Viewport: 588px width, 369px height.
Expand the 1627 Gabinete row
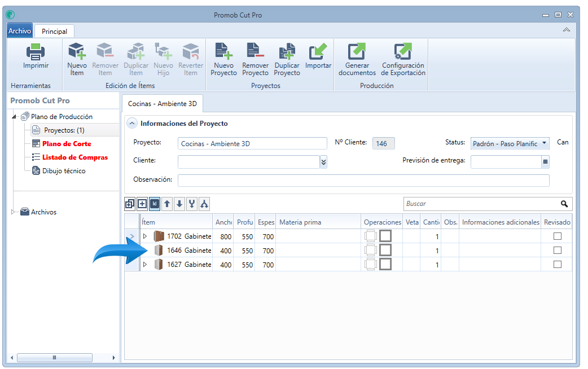coord(145,265)
